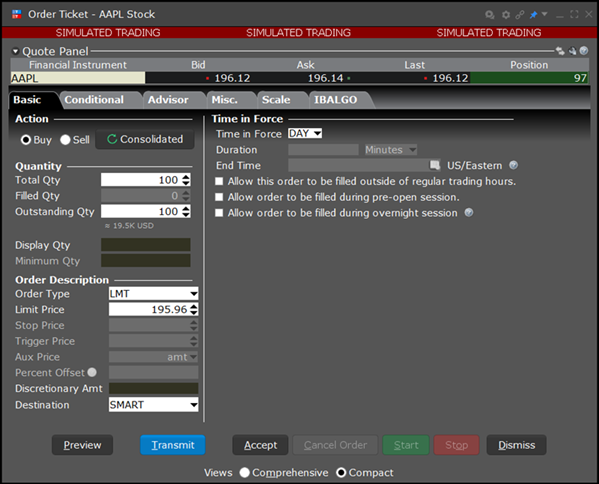Click the red Stop button
Screen dimensions: 599x484
pos(457,445)
